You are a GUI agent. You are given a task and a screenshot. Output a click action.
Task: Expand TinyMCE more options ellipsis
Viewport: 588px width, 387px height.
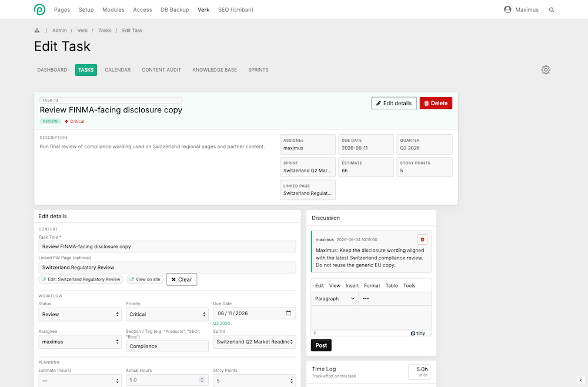[x=366, y=299]
